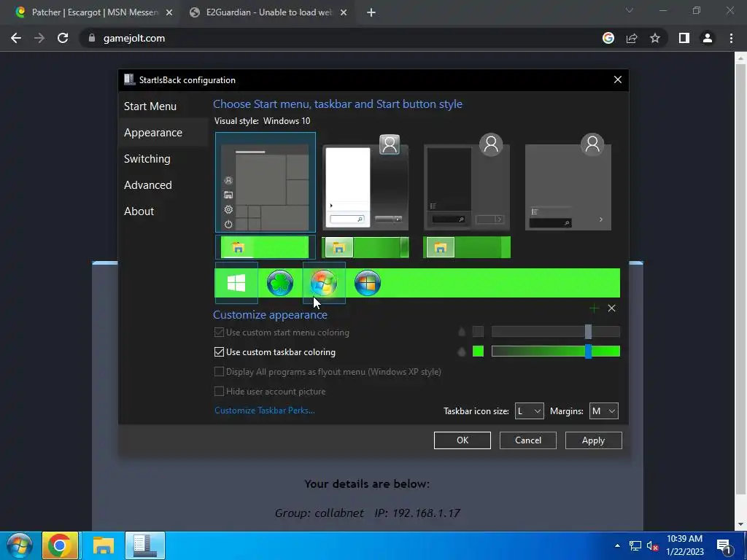Reload the gamejolt.com page
The width and height of the screenshot is (747, 560).
pyautogui.click(x=63, y=38)
